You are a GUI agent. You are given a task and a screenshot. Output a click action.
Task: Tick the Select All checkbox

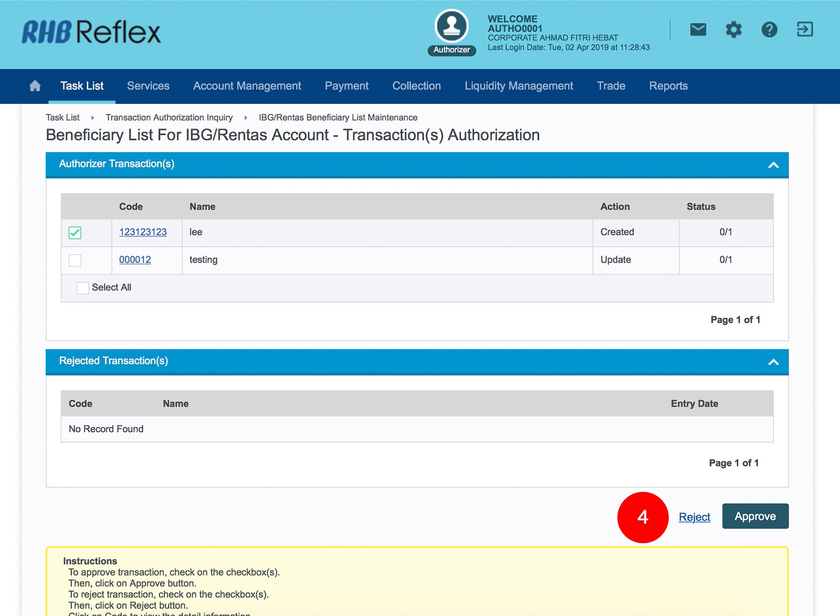(x=83, y=288)
